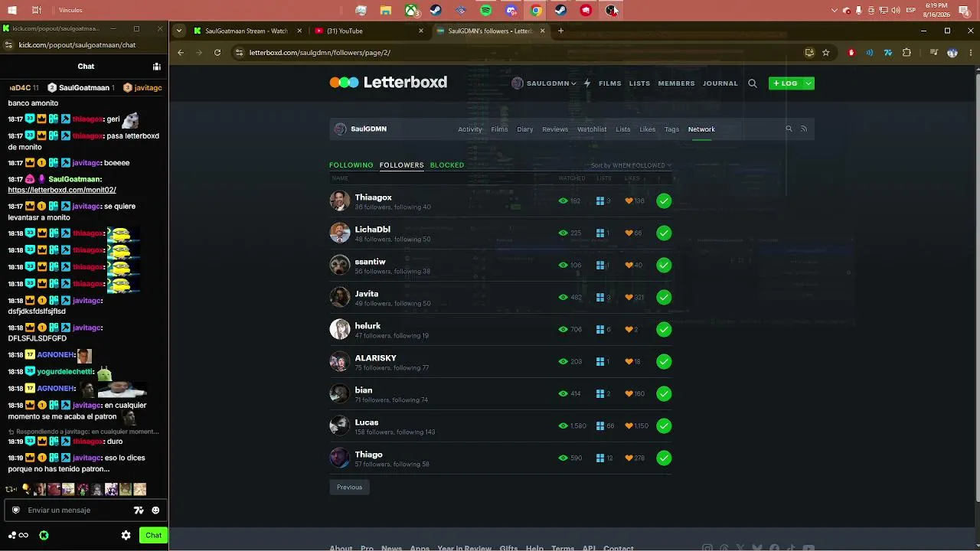
Task: Open the Log button dropdown arrow
Action: (x=808, y=83)
